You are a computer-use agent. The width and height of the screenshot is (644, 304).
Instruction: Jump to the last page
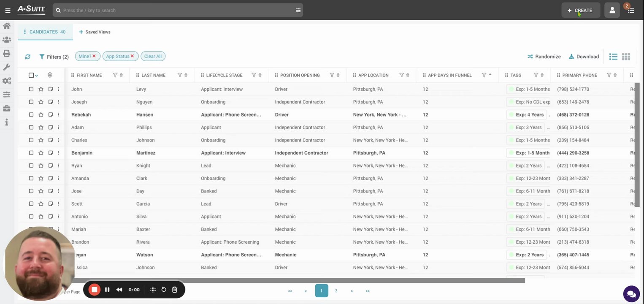tap(368, 290)
